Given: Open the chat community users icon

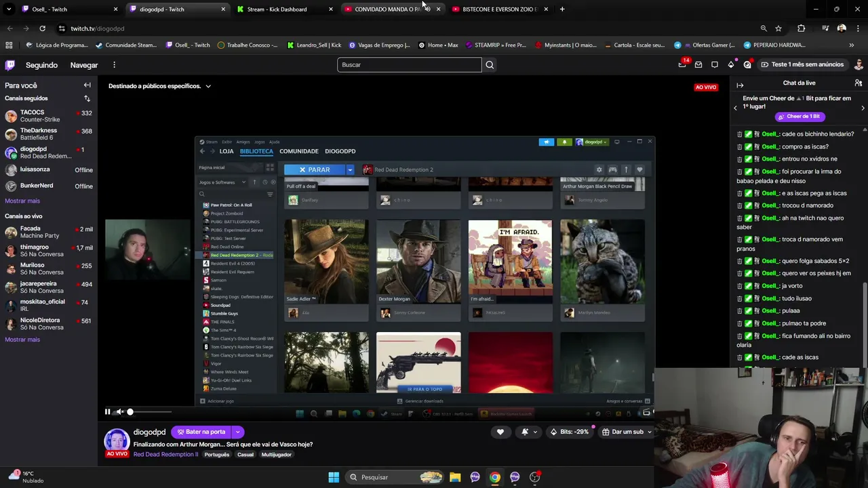Looking at the screenshot, I should pyautogui.click(x=859, y=83).
